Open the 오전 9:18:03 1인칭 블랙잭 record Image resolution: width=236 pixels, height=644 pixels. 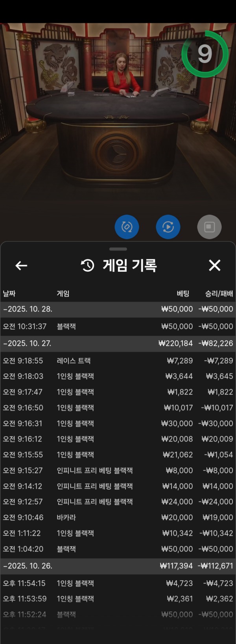click(118, 377)
